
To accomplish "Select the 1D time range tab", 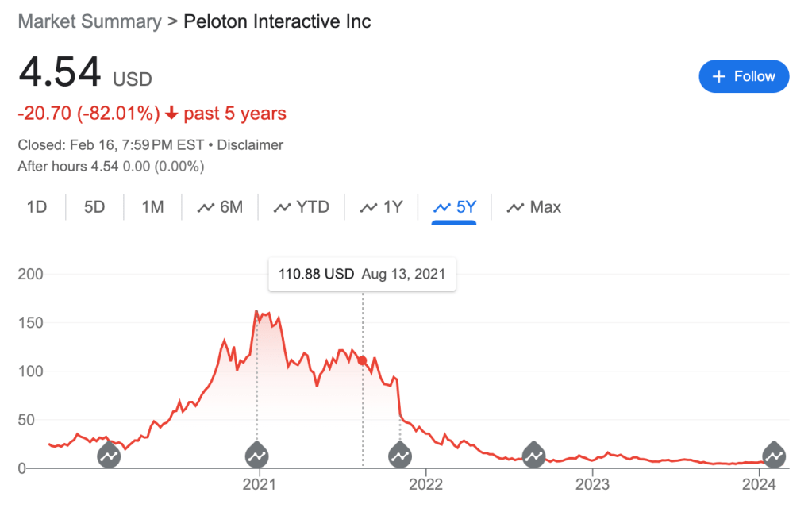I will pyautogui.click(x=37, y=207).
